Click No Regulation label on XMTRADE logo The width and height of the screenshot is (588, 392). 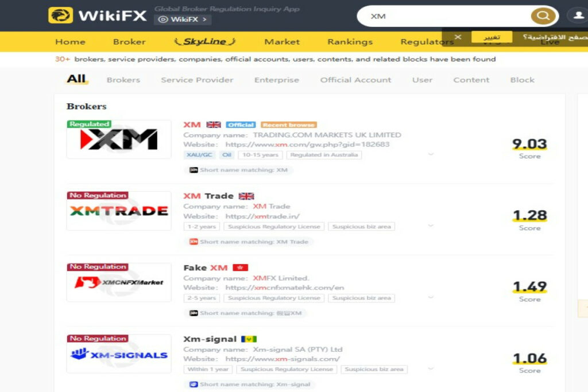98,195
